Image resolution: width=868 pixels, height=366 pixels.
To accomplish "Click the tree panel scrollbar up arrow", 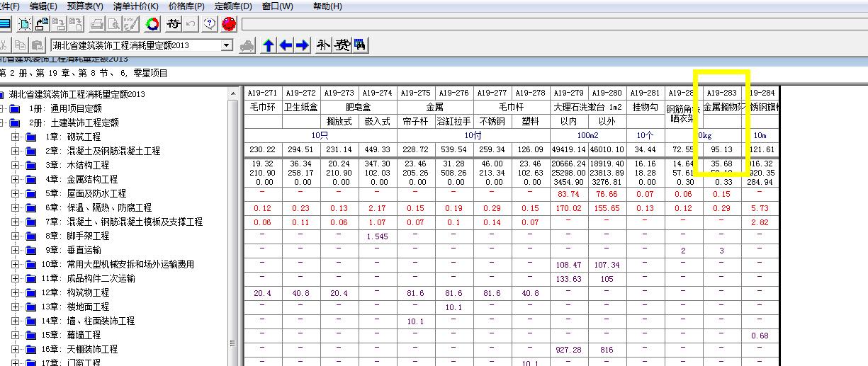I will [233, 93].
